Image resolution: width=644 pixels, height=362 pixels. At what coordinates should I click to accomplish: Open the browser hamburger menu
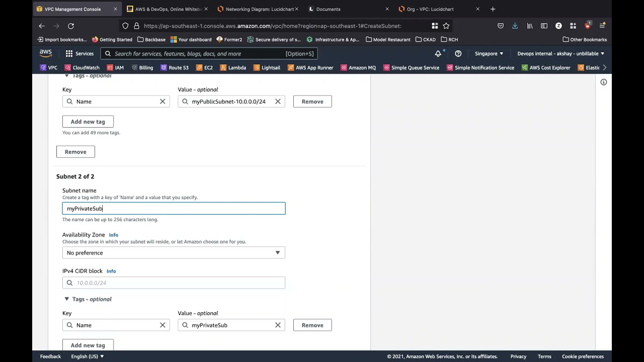[x=603, y=26]
